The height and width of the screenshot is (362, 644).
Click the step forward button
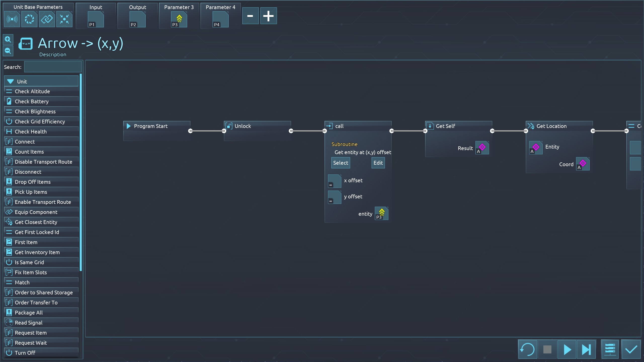586,349
